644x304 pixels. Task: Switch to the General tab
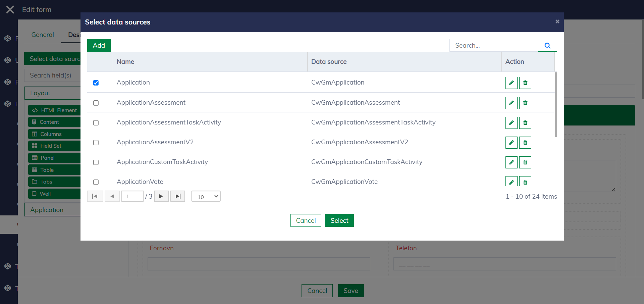click(43, 35)
